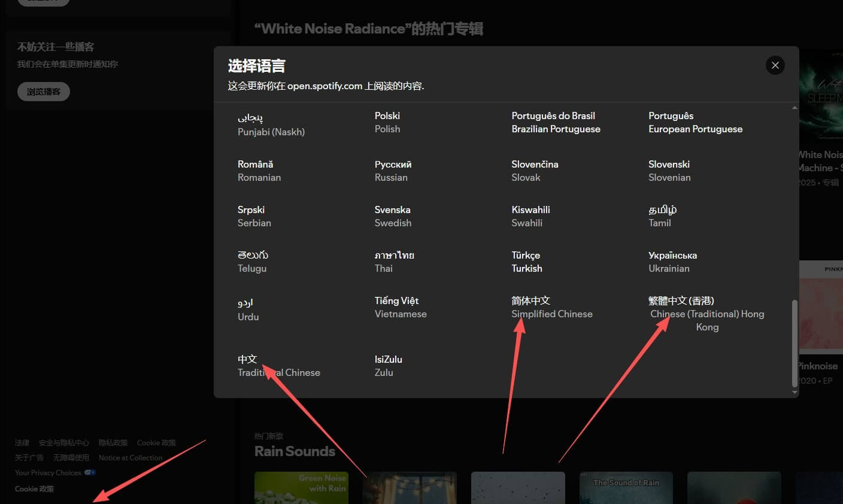
Task: Open 无障碍使用 accessibility link
Action: pyautogui.click(x=71, y=458)
